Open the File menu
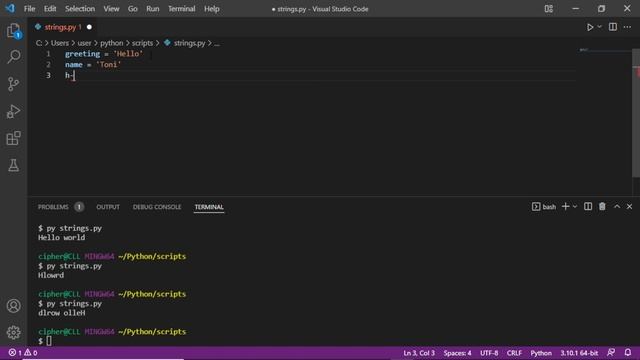The height and width of the screenshot is (360, 640). [29, 9]
